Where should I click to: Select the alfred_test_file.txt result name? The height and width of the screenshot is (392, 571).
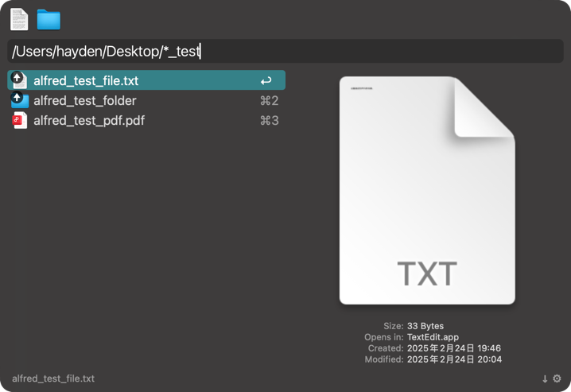(x=86, y=80)
